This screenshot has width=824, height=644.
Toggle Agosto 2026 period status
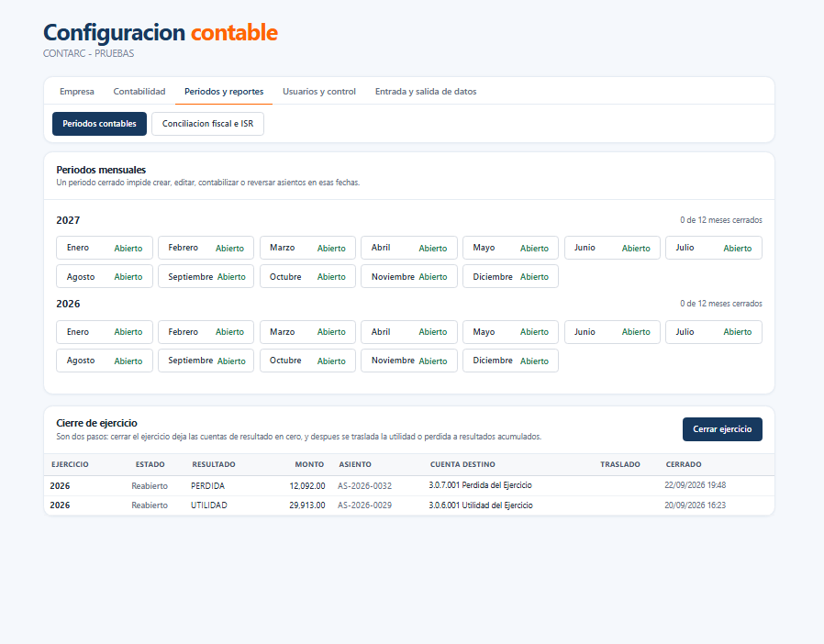point(105,361)
